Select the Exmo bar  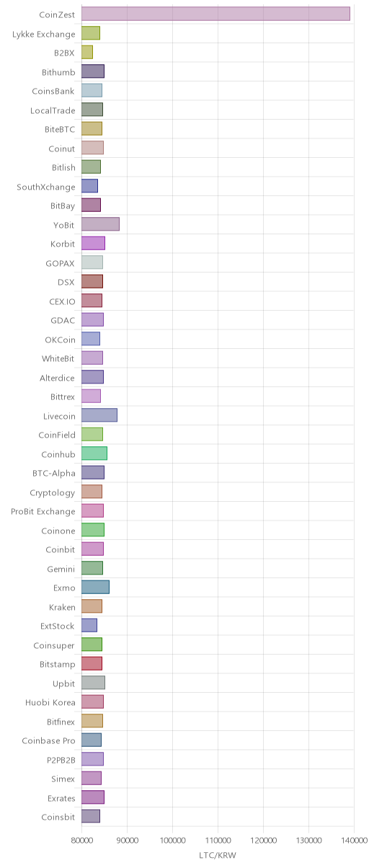95,588
